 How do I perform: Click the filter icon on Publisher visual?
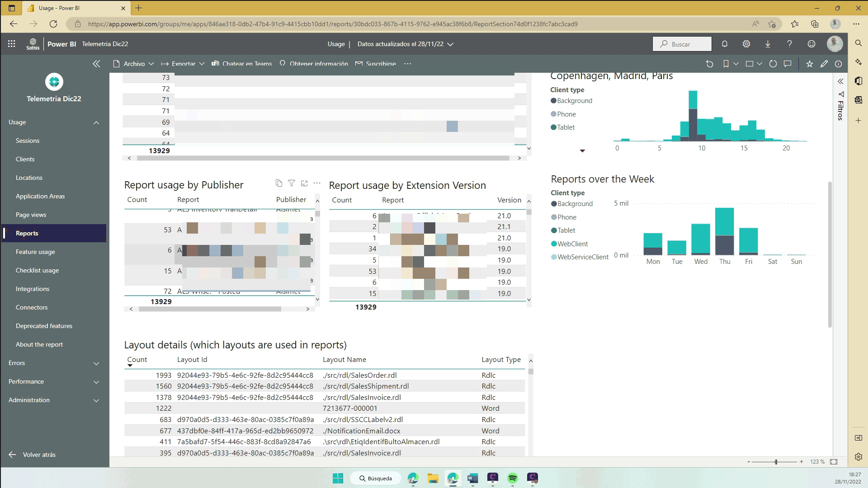pyautogui.click(x=292, y=183)
